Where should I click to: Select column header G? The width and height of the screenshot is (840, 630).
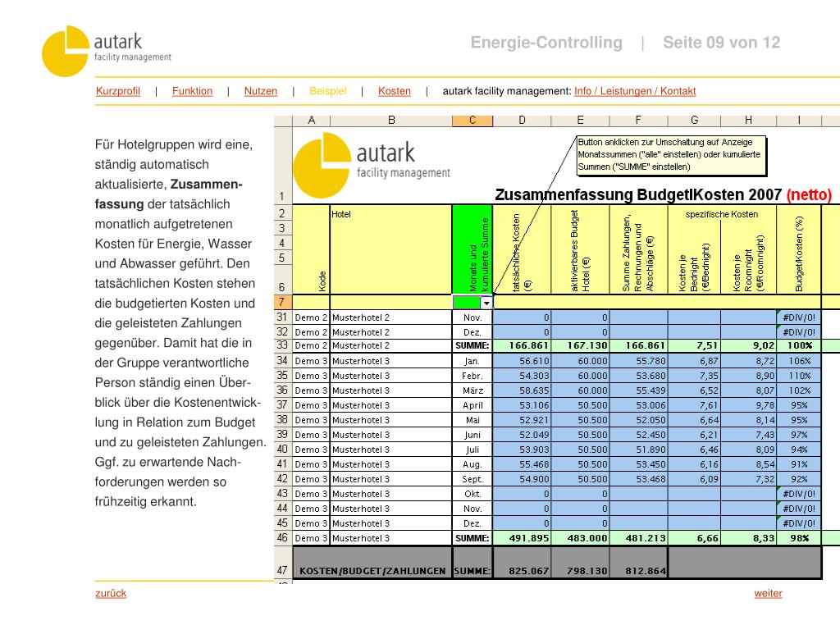694,121
